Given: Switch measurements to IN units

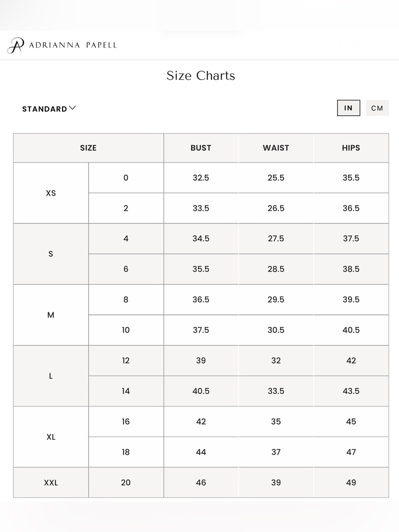Looking at the screenshot, I should coord(348,108).
